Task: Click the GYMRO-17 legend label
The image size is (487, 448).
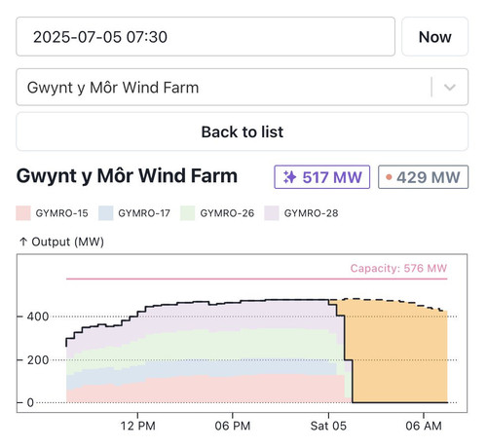Action: pyautogui.click(x=144, y=213)
